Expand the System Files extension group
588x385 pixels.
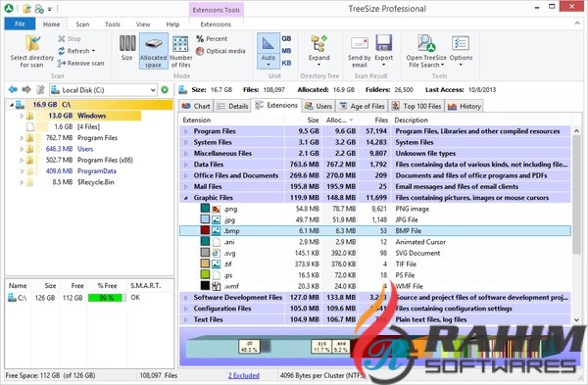[x=186, y=142]
